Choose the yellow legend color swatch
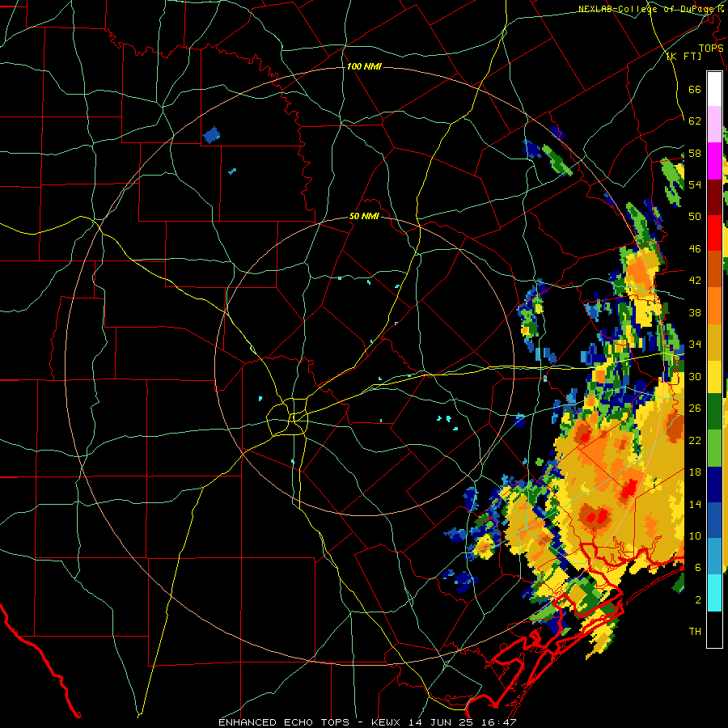 714,377
